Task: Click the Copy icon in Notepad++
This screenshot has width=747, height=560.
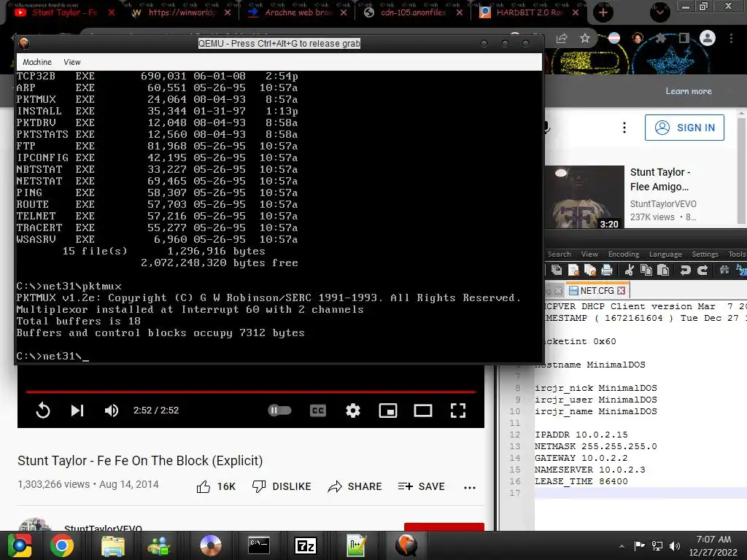Action: click(646, 271)
